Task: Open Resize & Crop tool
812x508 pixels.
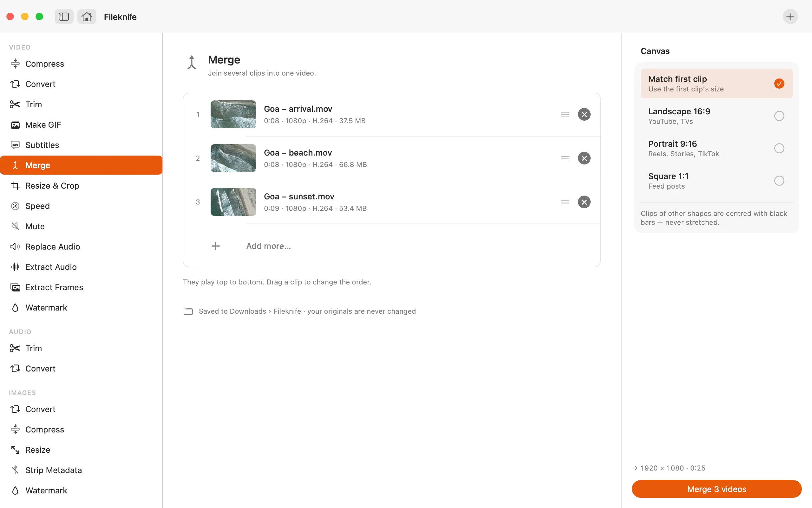Action: point(81,185)
